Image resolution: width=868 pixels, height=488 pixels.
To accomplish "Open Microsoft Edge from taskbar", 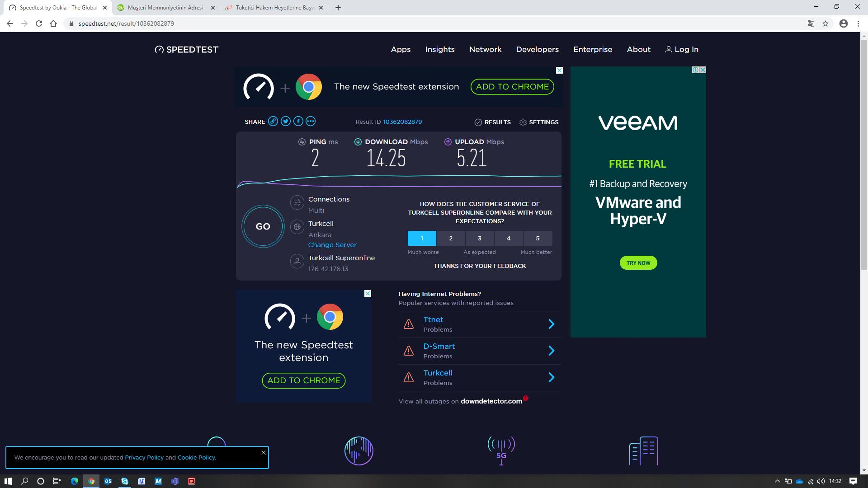I will (75, 481).
